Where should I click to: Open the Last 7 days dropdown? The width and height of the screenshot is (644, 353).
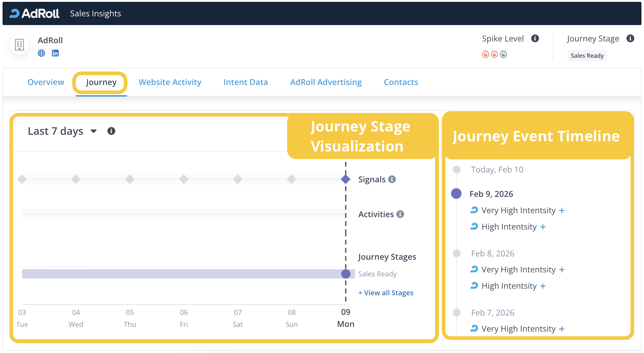tap(62, 131)
